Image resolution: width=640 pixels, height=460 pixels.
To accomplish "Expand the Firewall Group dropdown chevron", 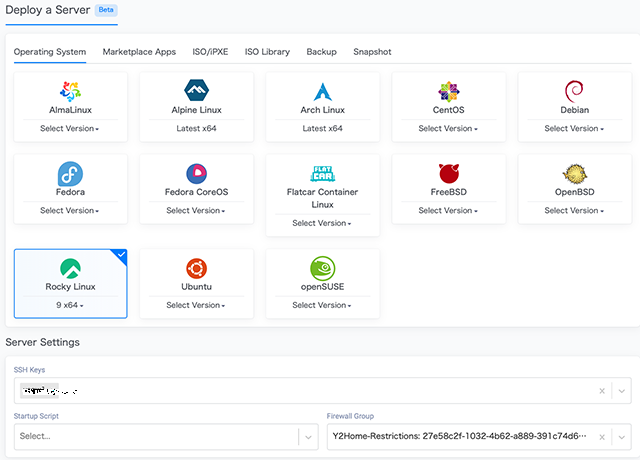I will coord(622,437).
